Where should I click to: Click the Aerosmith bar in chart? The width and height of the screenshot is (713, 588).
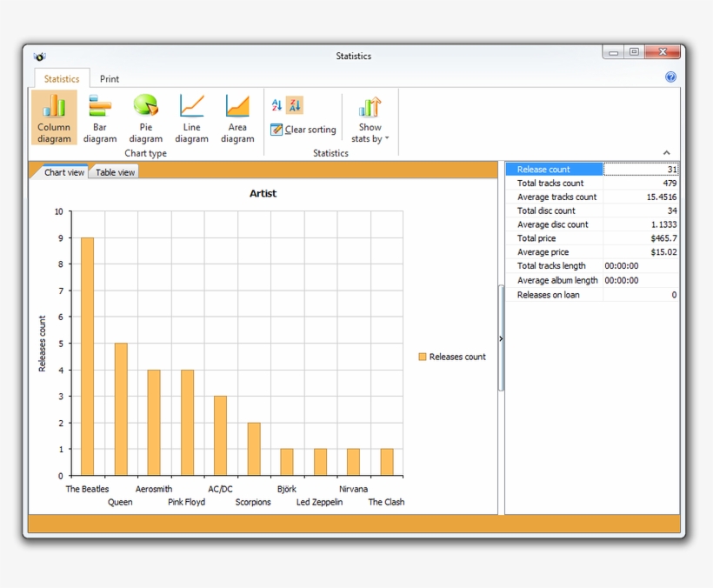coord(154,423)
